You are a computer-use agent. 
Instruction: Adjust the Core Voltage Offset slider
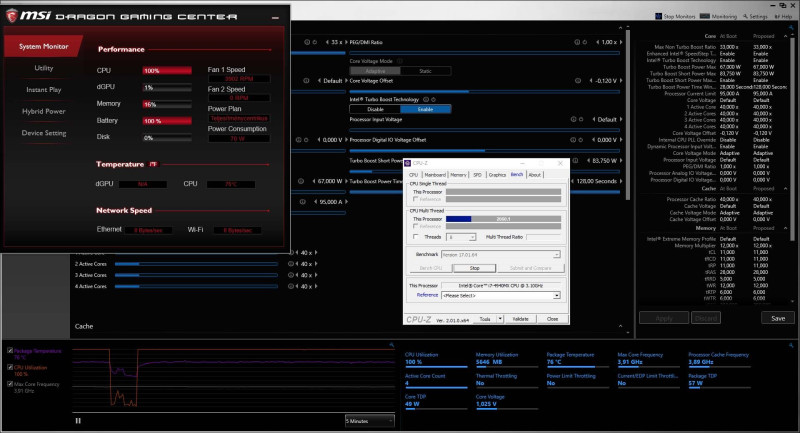click(x=485, y=92)
